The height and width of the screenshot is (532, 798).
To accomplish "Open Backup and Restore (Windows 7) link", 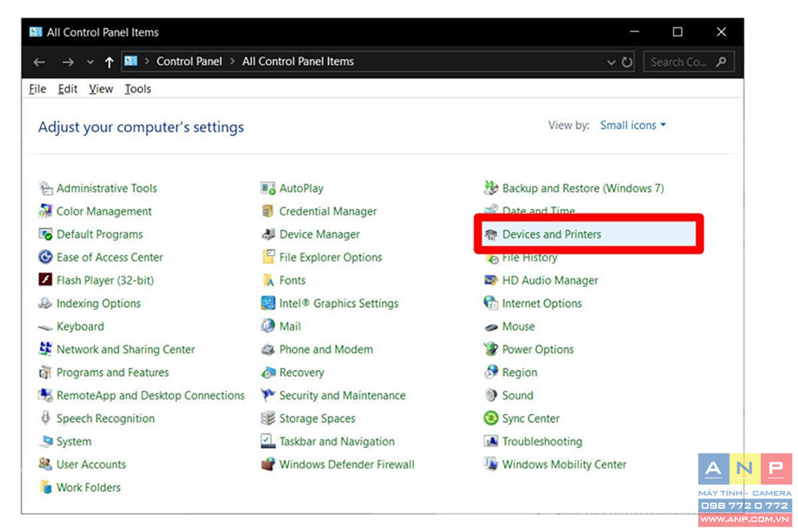I will click(583, 188).
